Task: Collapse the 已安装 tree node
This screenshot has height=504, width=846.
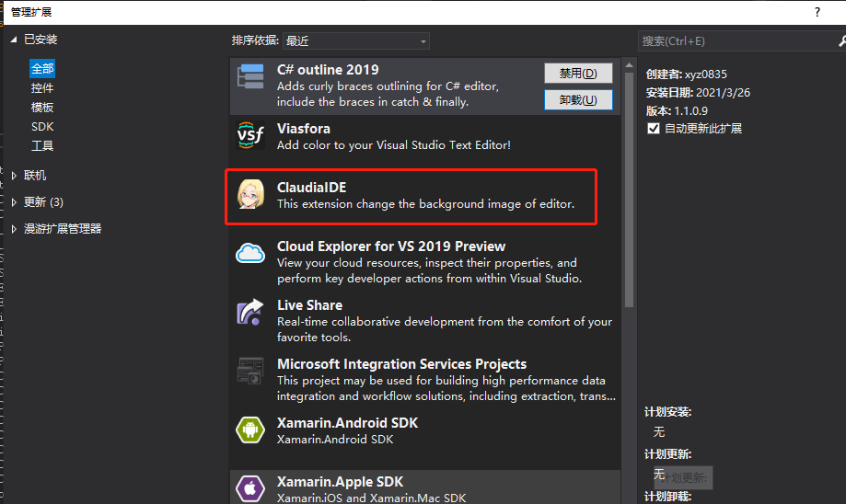Action: [x=14, y=40]
